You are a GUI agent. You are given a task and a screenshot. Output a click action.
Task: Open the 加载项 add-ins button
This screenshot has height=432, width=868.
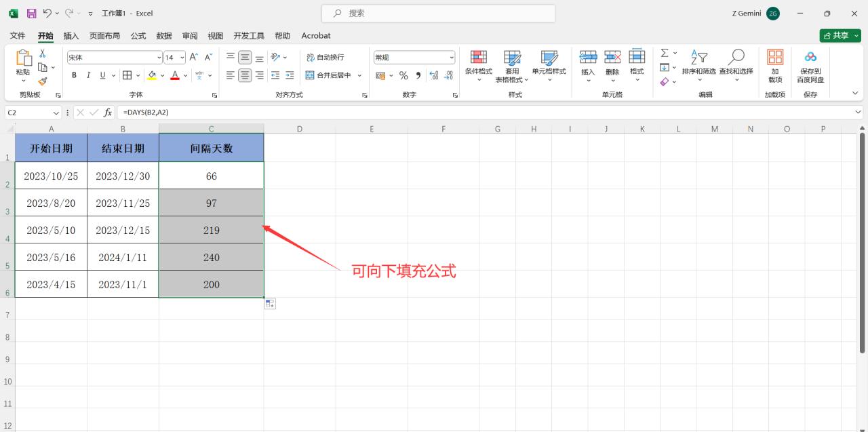[x=775, y=65]
